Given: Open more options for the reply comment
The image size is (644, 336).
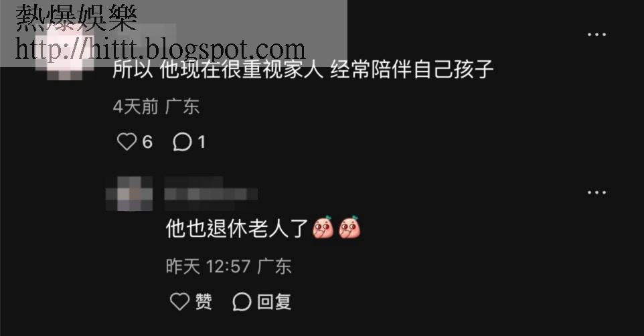Looking at the screenshot, I should click(596, 192).
